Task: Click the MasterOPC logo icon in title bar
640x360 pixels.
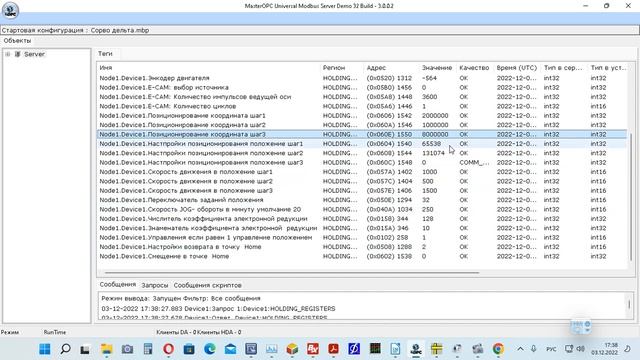Action: [10, 10]
